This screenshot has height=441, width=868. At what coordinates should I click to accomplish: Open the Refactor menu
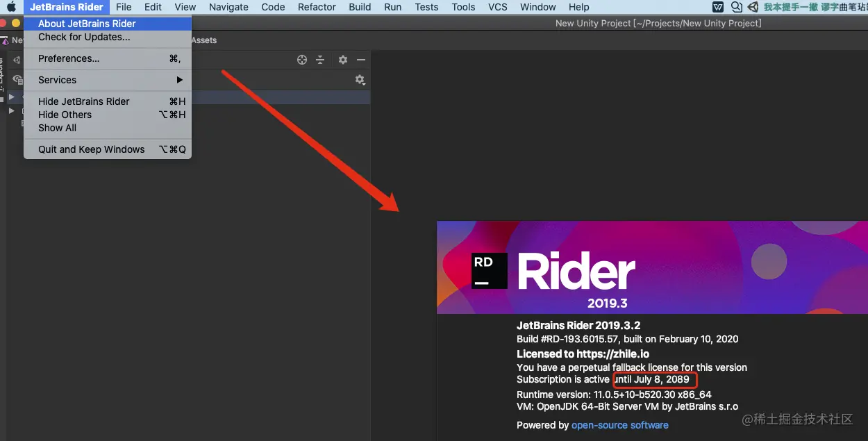(x=317, y=7)
